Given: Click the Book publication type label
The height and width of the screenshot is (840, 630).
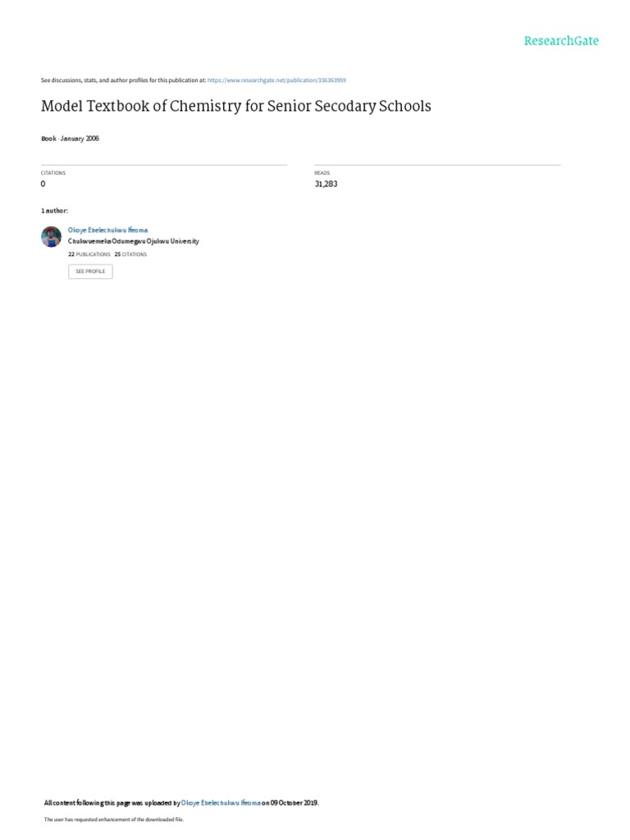Looking at the screenshot, I should coord(48,138).
